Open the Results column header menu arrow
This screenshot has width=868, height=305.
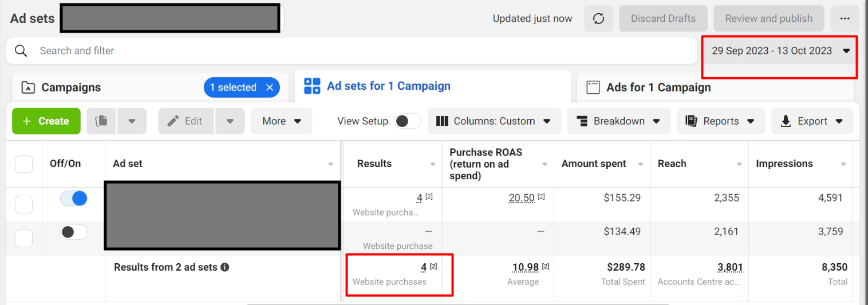(x=433, y=164)
